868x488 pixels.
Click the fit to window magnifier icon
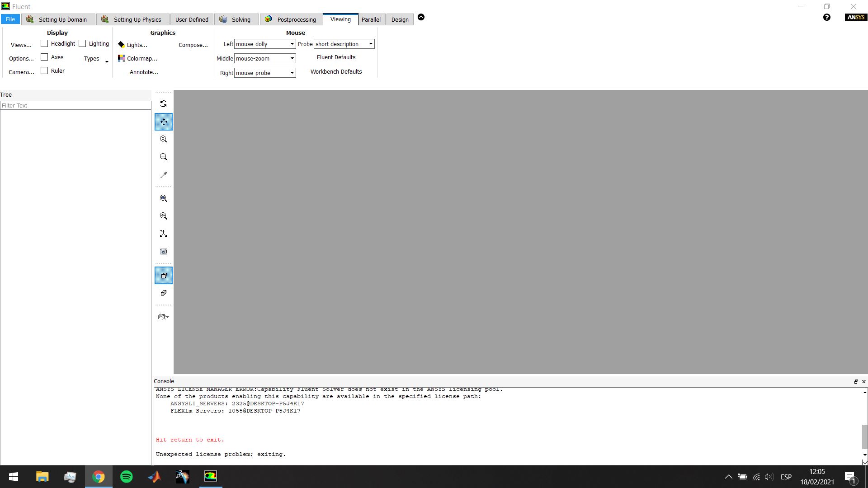163,199
